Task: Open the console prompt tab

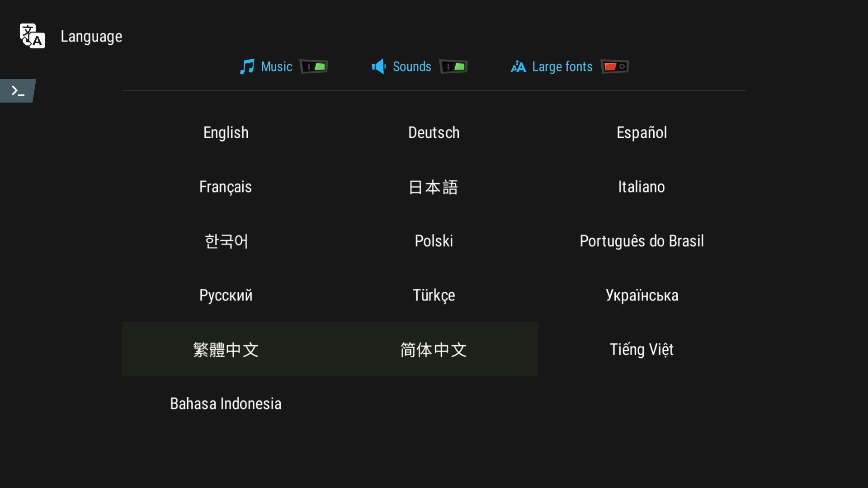Action: tap(18, 91)
